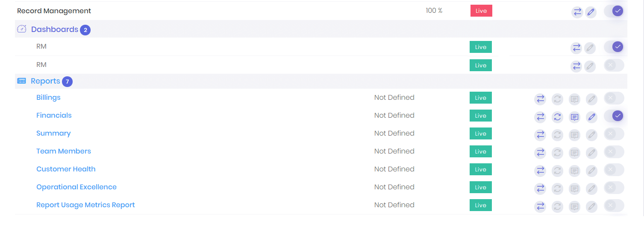Enable the Billings report toggle
The height and width of the screenshot is (226, 644).
point(614,98)
